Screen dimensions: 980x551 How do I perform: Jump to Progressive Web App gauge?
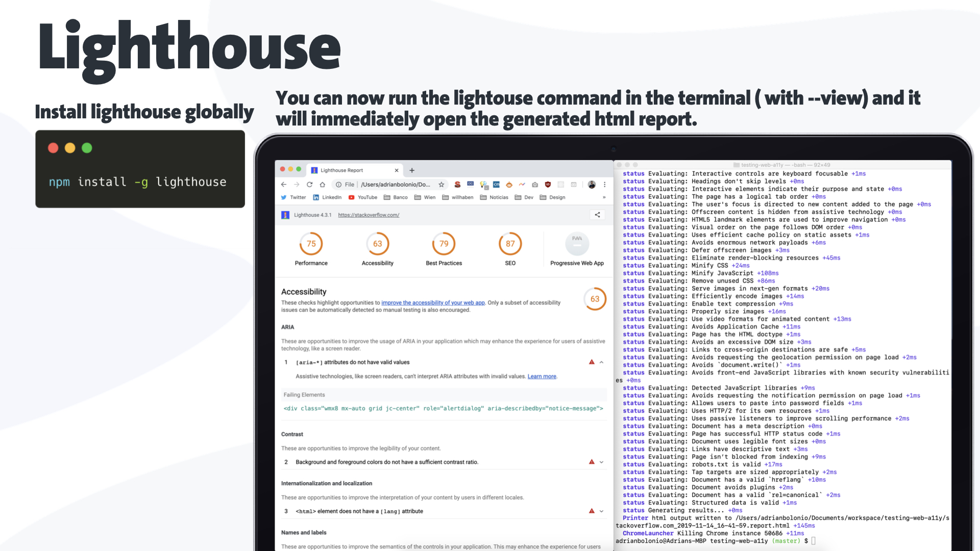click(x=577, y=244)
